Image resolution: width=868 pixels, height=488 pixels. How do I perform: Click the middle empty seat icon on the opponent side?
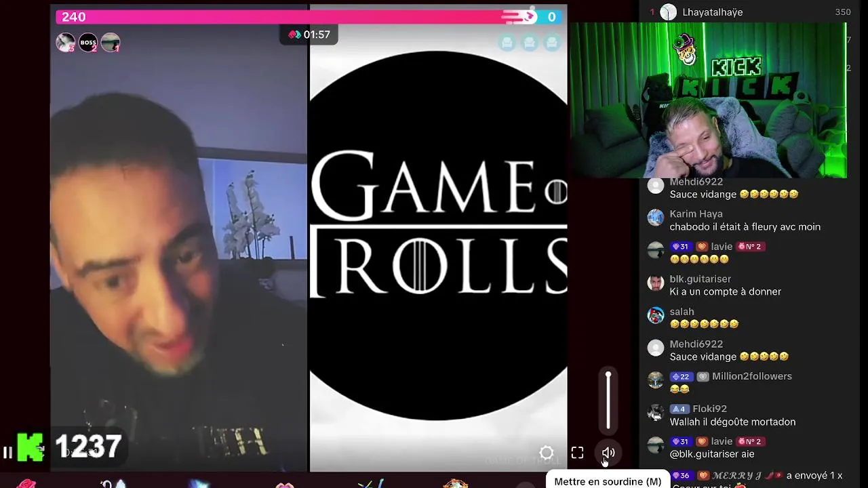pyautogui.click(x=530, y=43)
